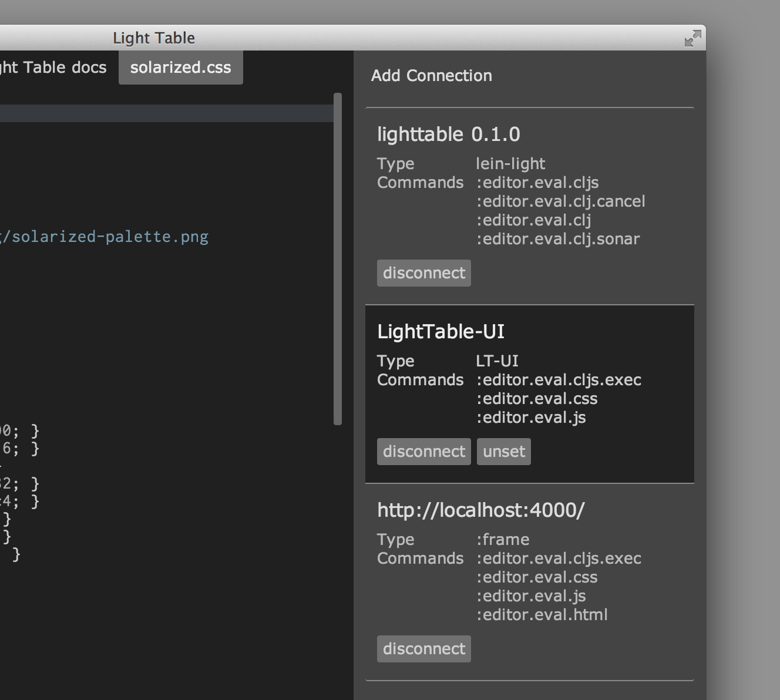The image size is (780, 700).
Task: Click the lein-light type value
Action: 510,164
